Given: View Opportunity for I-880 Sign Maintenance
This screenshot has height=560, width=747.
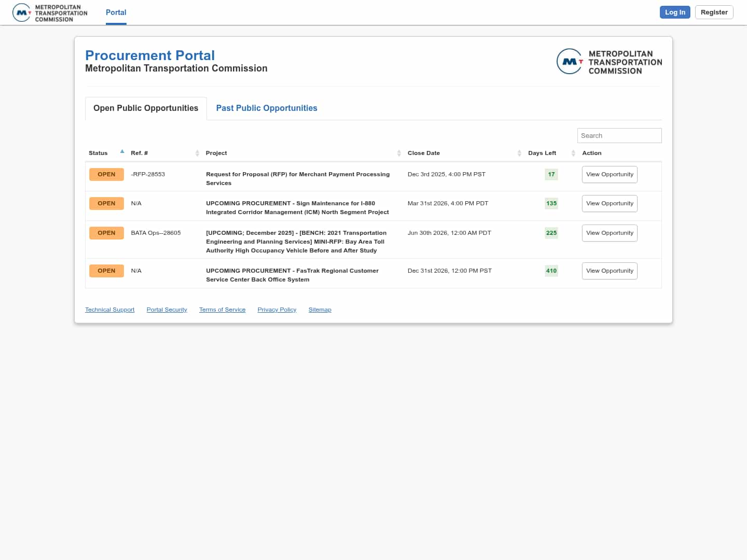Looking at the screenshot, I should tap(609, 204).
